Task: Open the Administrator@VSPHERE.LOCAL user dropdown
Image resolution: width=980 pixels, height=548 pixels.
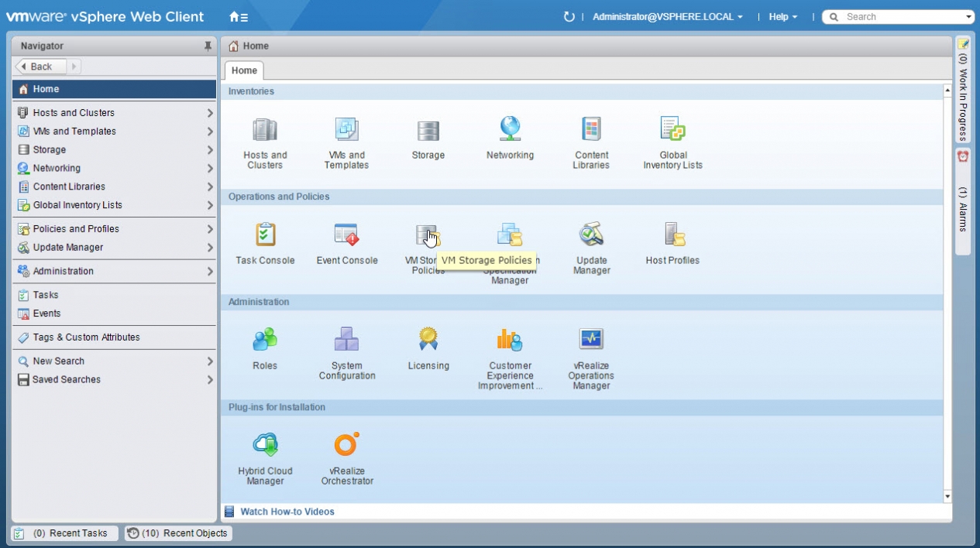Action: pyautogui.click(x=667, y=16)
